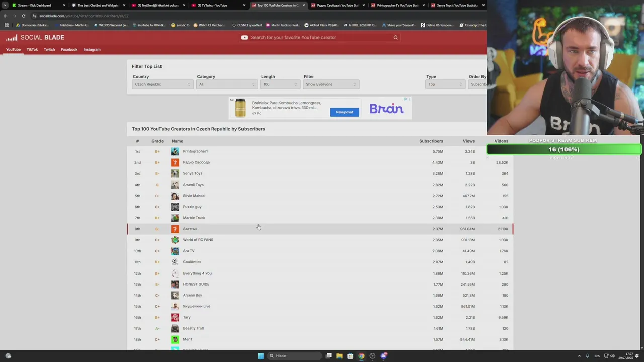This screenshot has height=362, width=644.
Task: Open Windows Start menu
Action: [x=261, y=356]
